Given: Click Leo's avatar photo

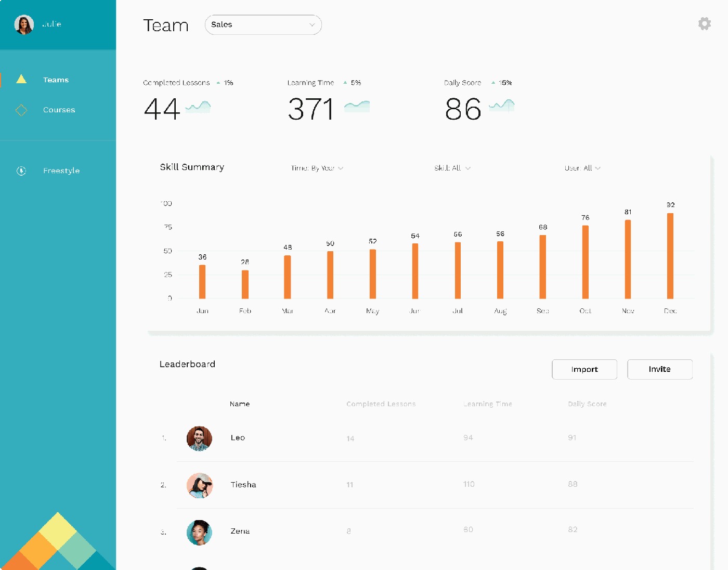Looking at the screenshot, I should click(199, 438).
